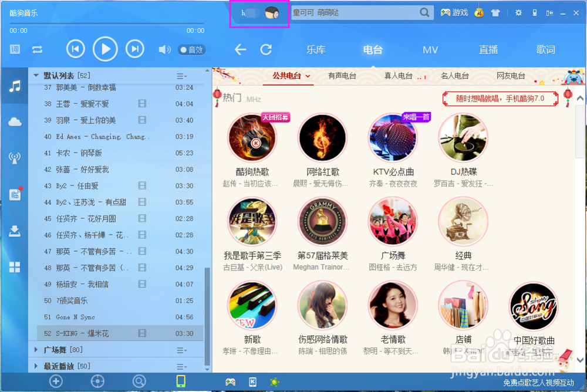Image resolution: width=587 pixels, height=392 pixels.
Task: Open the downloads sidebar icon
Action: pyautogui.click(x=14, y=231)
